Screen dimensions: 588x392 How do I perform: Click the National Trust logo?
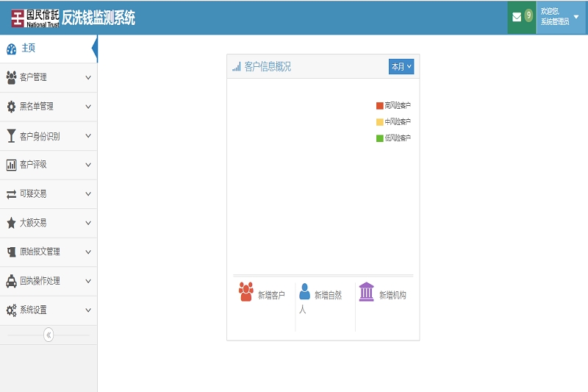tap(35, 18)
